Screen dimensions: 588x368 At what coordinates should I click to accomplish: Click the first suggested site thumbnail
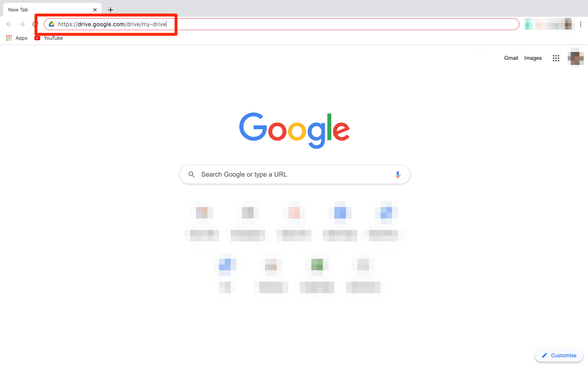203,212
